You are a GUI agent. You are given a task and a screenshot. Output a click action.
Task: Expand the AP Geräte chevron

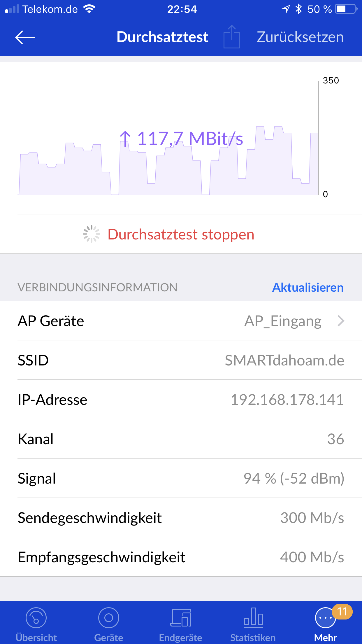click(341, 321)
